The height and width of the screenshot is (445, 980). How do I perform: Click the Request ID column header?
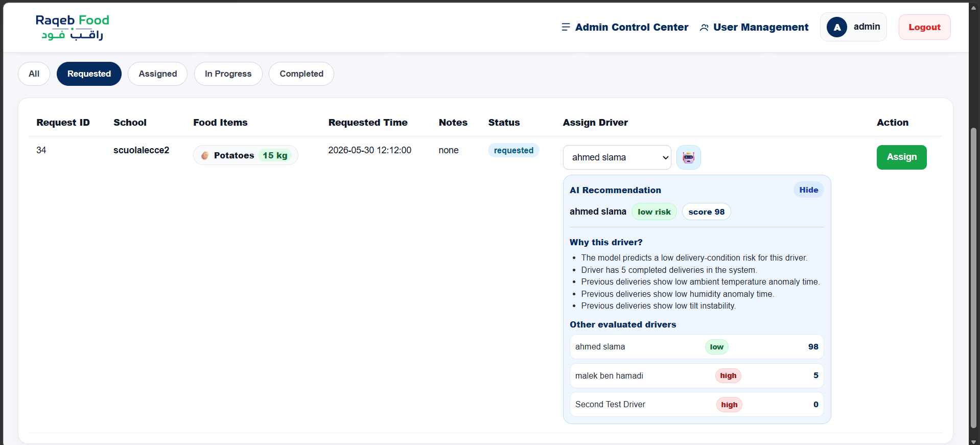click(x=63, y=123)
